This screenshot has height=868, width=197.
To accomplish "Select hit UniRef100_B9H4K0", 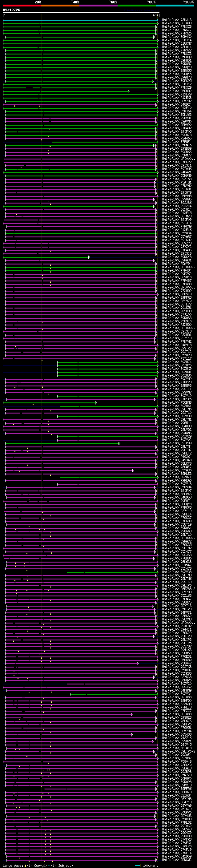I will (177, 37).
